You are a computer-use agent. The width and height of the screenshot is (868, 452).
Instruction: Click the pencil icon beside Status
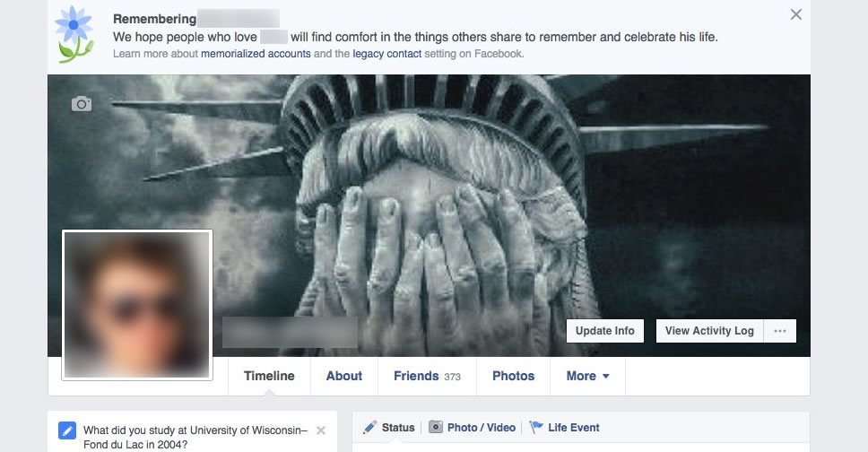[x=369, y=427]
